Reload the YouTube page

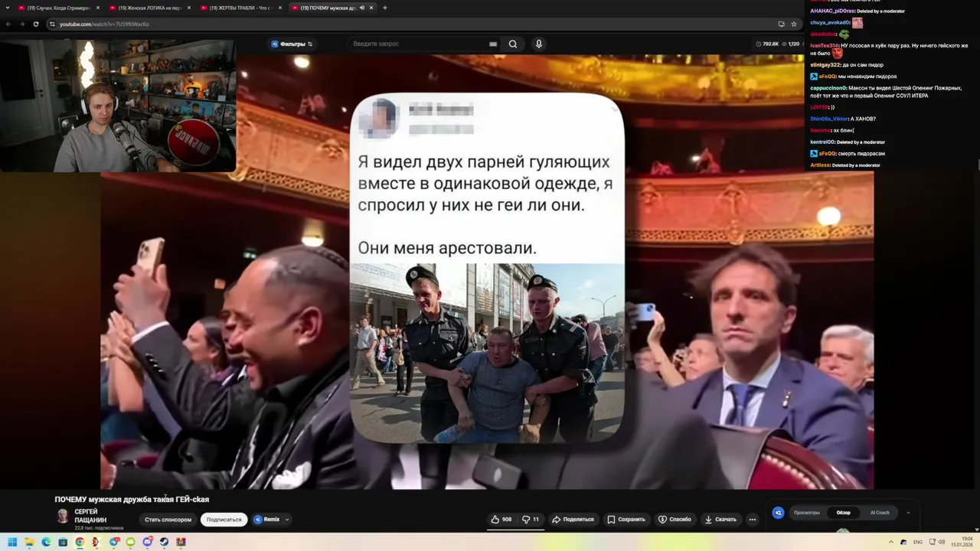35,24
